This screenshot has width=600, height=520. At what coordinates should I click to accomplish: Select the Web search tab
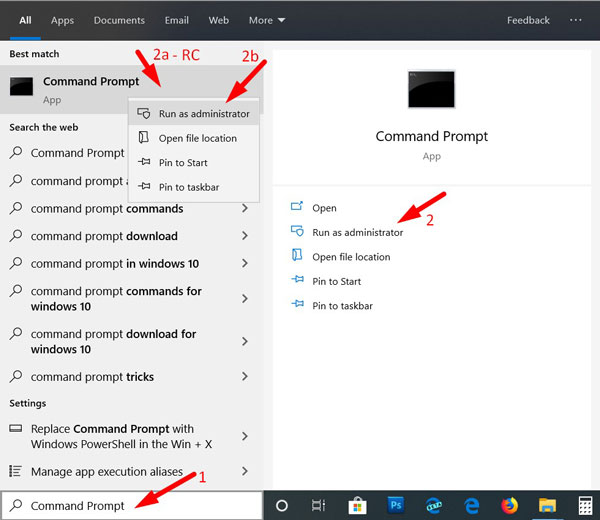point(218,20)
